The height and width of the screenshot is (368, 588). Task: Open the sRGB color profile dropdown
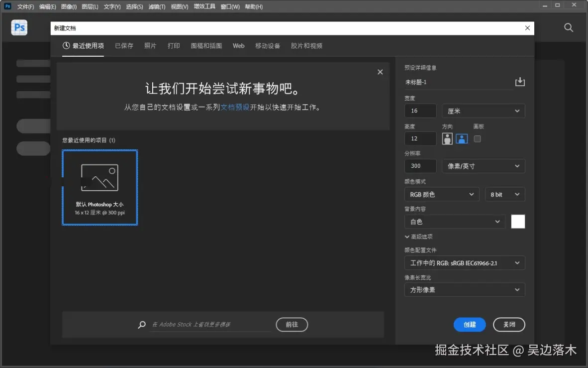point(465,263)
